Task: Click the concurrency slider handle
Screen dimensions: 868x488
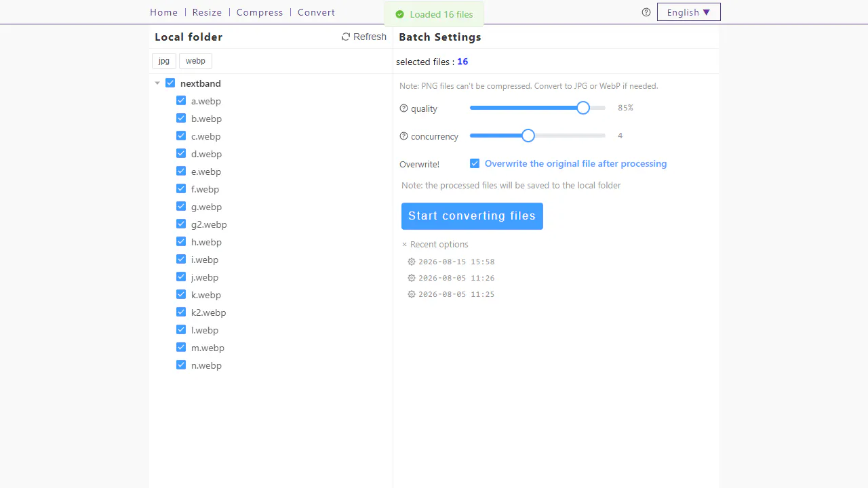Action: [528, 136]
